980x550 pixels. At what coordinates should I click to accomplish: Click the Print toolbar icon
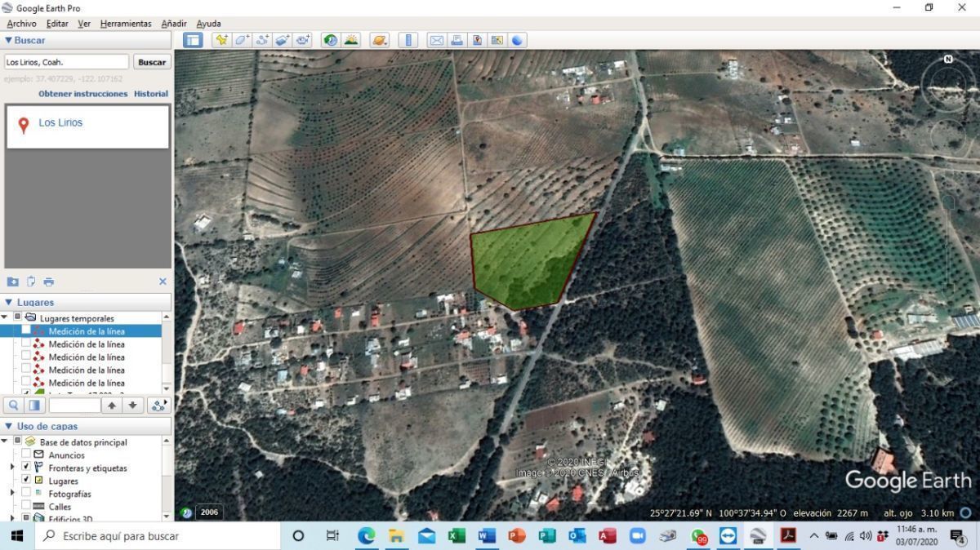(457, 40)
